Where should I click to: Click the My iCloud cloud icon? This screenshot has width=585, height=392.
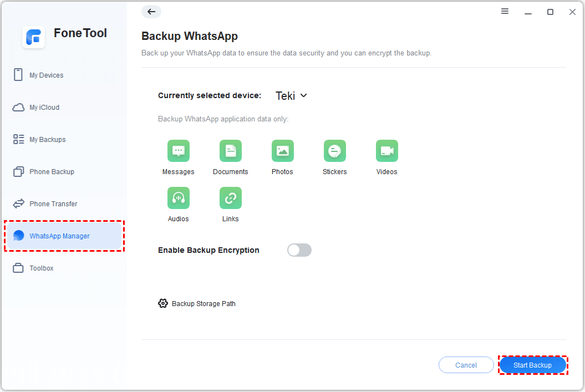click(x=18, y=108)
